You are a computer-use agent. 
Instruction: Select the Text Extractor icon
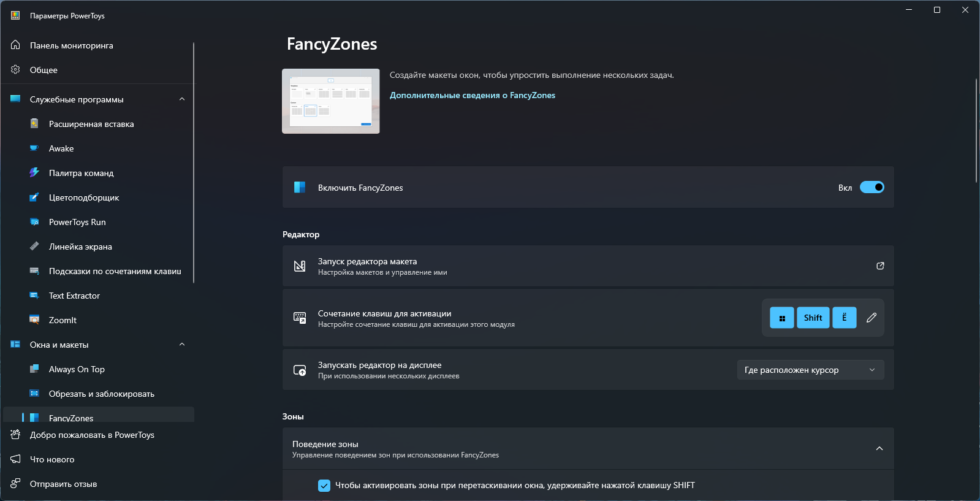(34, 295)
